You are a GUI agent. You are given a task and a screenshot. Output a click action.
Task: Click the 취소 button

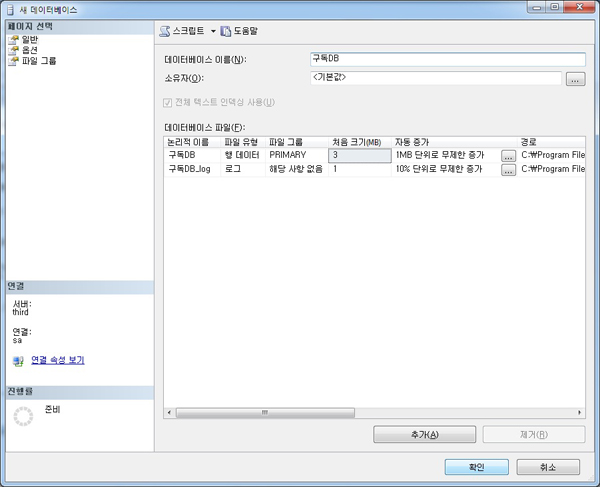(x=548, y=467)
